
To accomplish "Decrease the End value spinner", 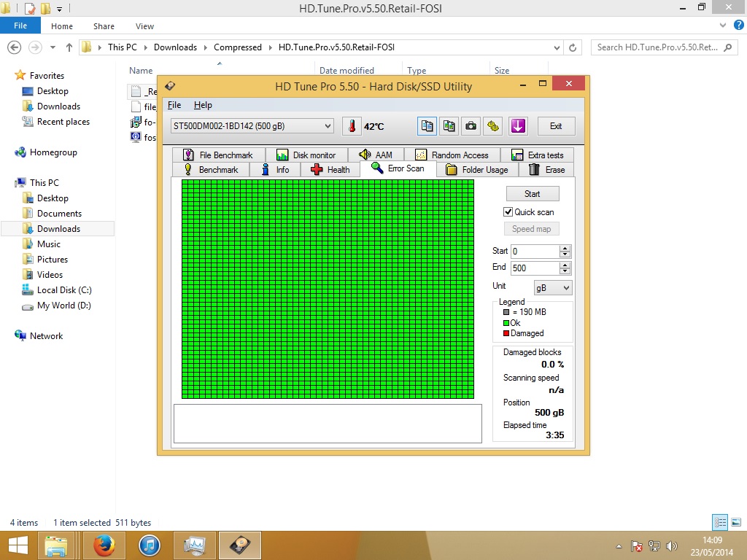I will point(565,271).
